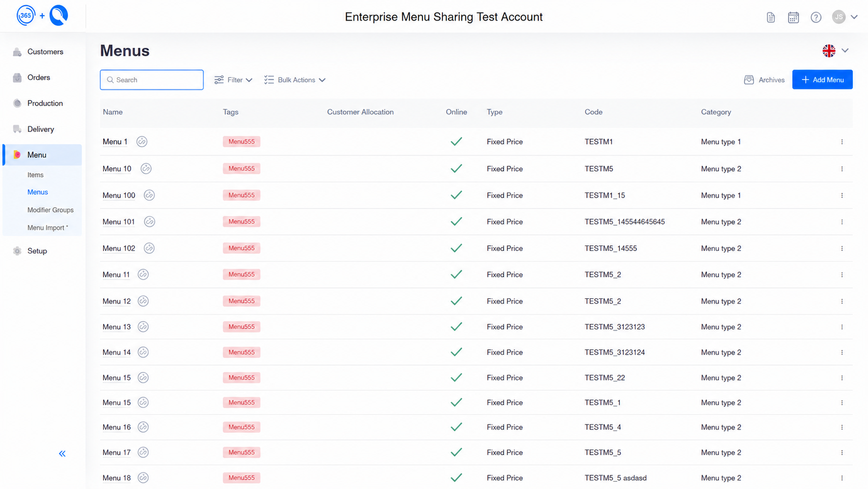Click the Online column header
868x489 pixels.
[456, 112]
